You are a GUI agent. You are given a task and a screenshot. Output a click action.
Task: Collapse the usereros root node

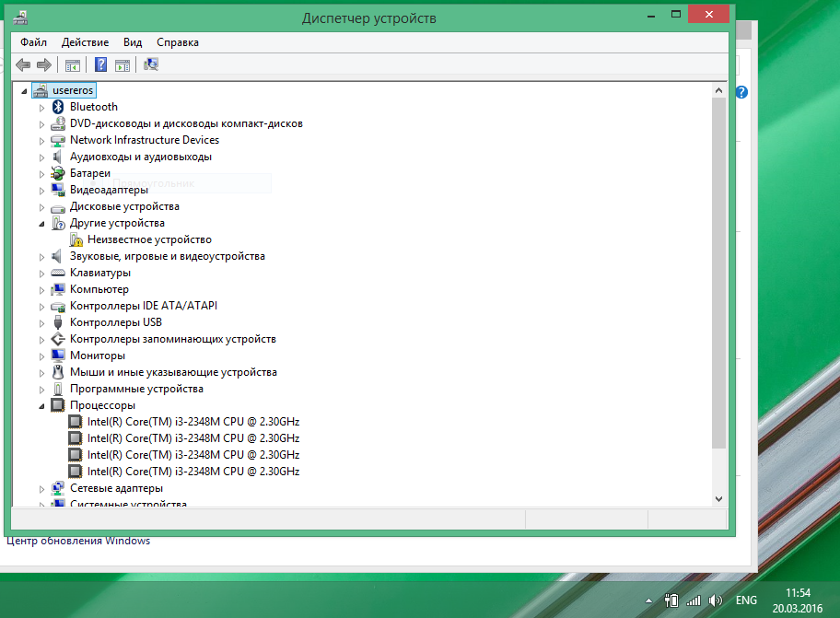[x=24, y=91]
